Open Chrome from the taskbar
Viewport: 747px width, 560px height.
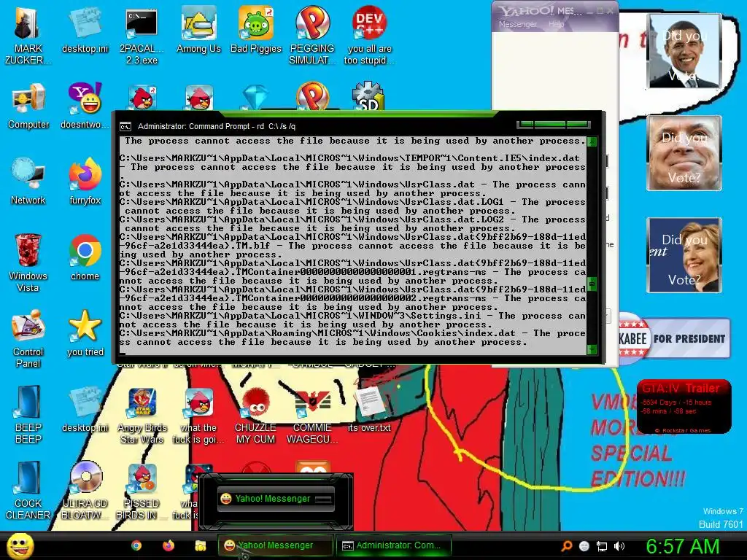(x=136, y=545)
